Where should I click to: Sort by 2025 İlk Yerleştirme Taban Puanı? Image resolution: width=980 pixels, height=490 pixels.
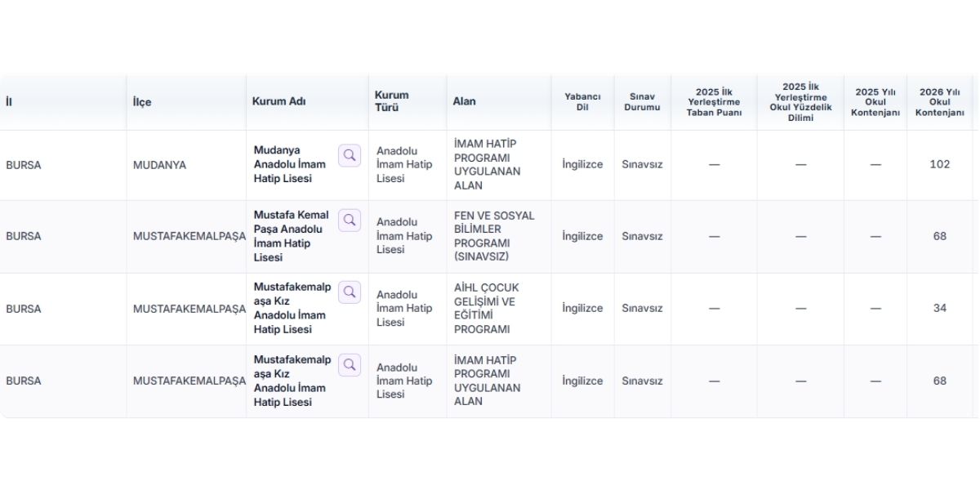click(x=714, y=102)
